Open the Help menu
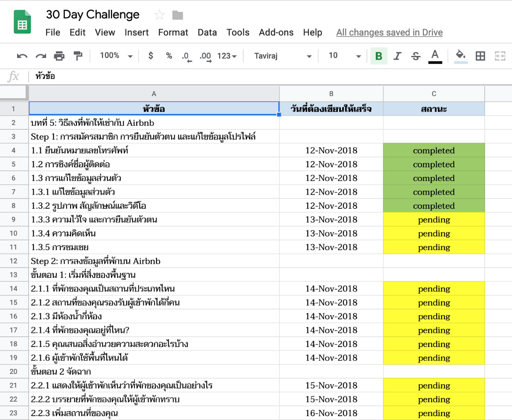This screenshot has height=420, width=512. pyautogui.click(x=312, y=32)
